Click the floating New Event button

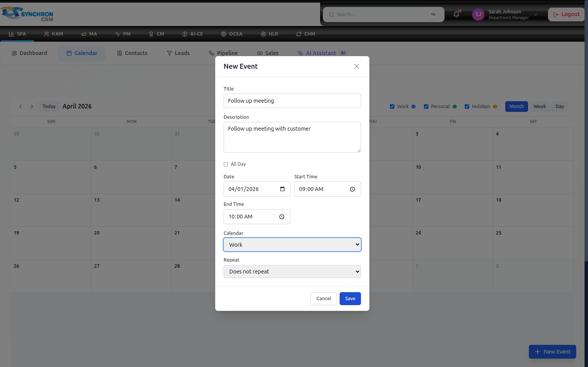pos(553,352)
